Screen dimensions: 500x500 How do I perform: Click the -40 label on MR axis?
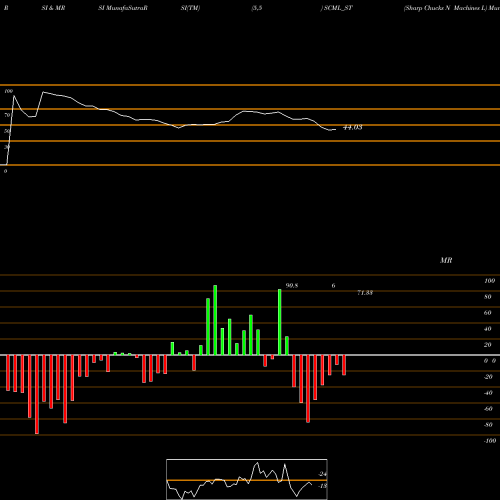488,393
